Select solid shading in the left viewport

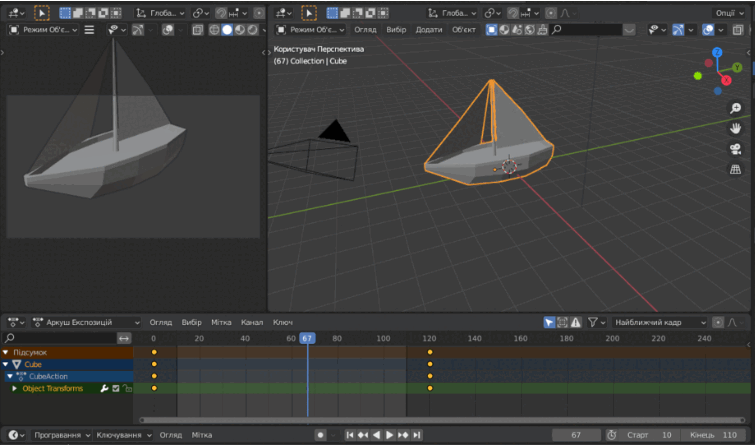tap(227, 30)
